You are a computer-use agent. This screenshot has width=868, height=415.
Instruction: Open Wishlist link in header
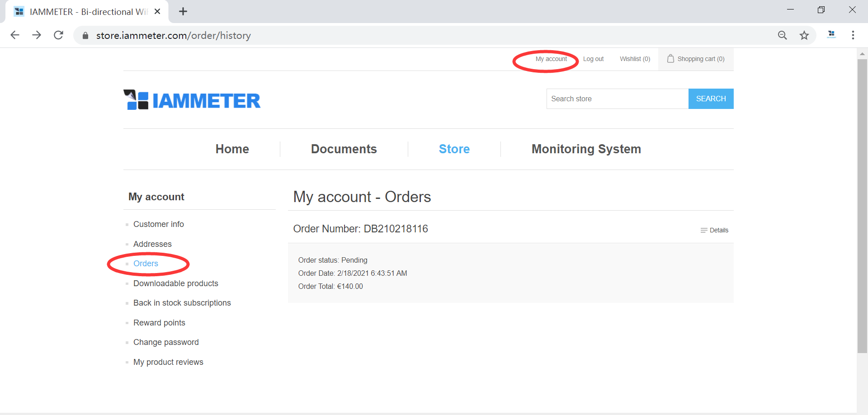[635, 59]
